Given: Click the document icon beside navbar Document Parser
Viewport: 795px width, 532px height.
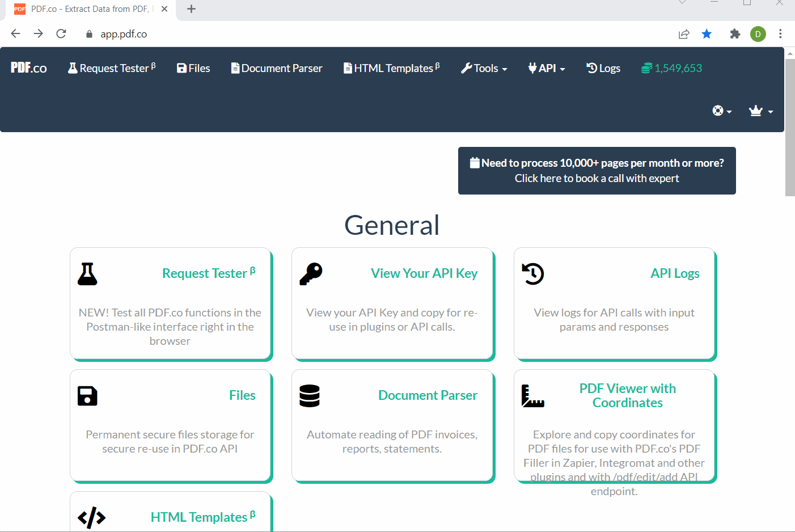Looking at the screenshot, I should coord(235,68).
